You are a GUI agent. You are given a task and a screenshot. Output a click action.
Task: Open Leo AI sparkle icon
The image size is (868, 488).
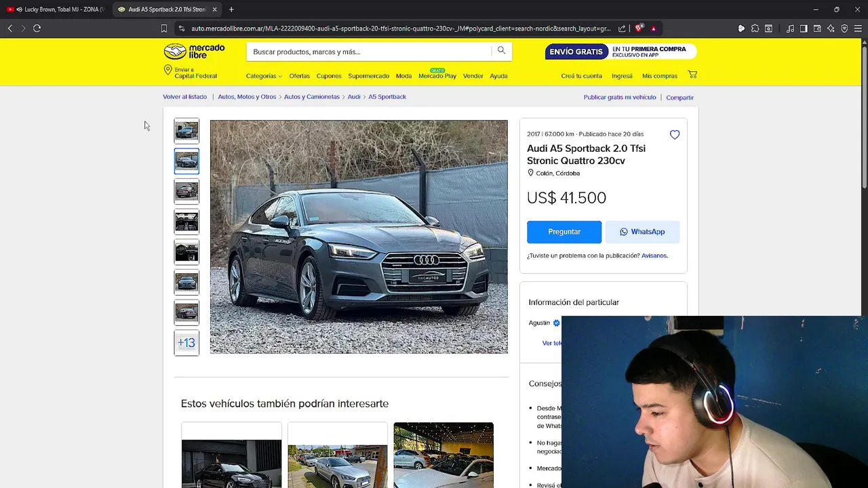(x=831, y=28)
